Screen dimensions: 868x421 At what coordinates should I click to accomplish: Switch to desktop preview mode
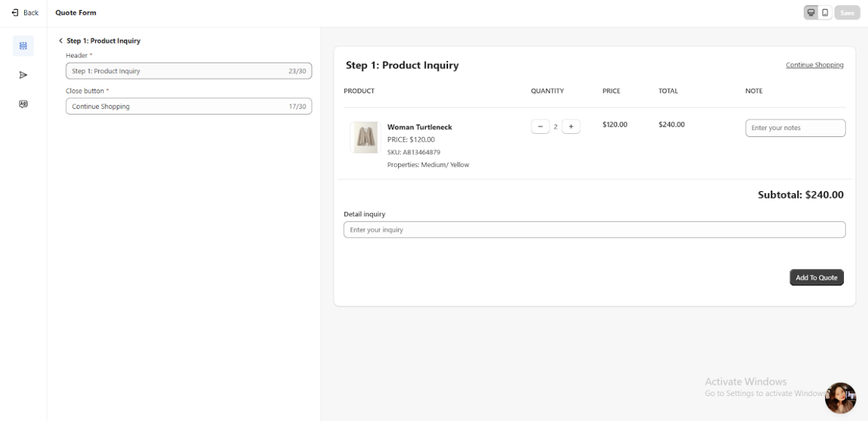point(811,13)
